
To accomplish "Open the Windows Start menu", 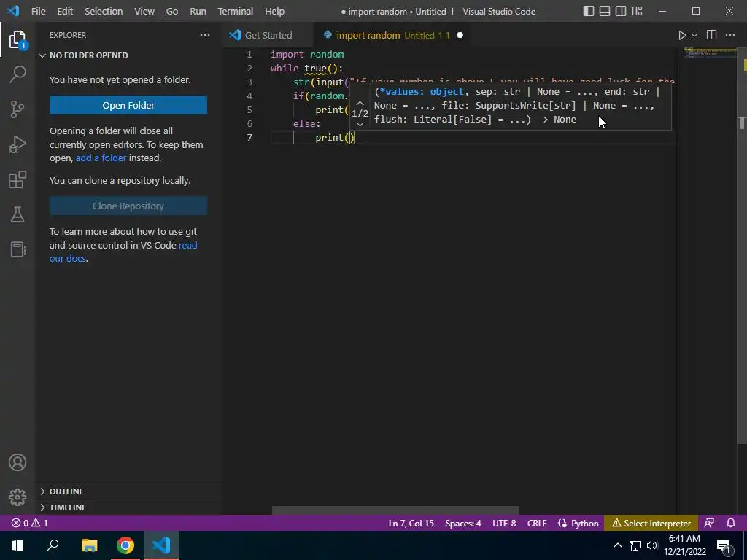I will 18,545.
